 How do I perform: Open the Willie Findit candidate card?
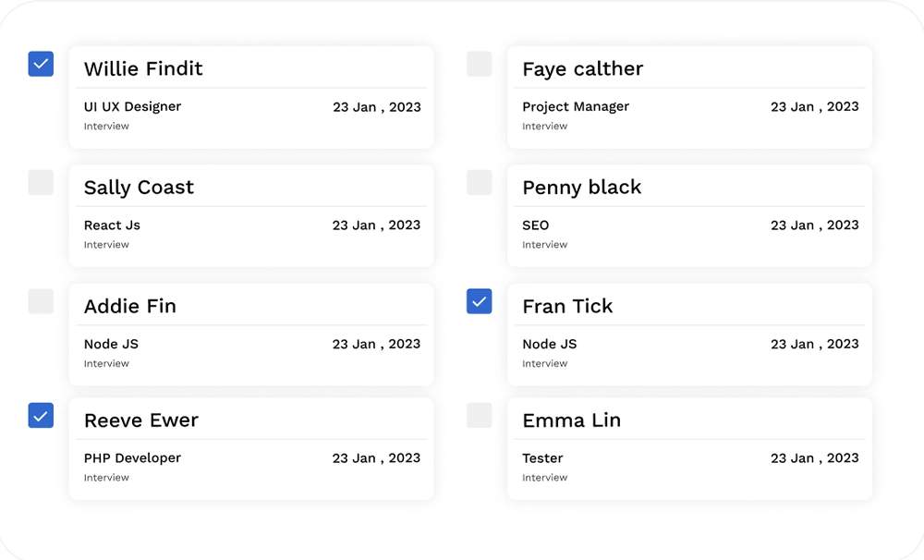(x=142, y=68)
